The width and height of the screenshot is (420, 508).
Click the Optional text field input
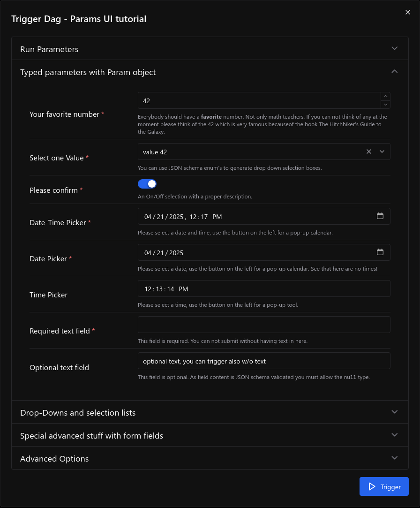click(x=264, y=361)
